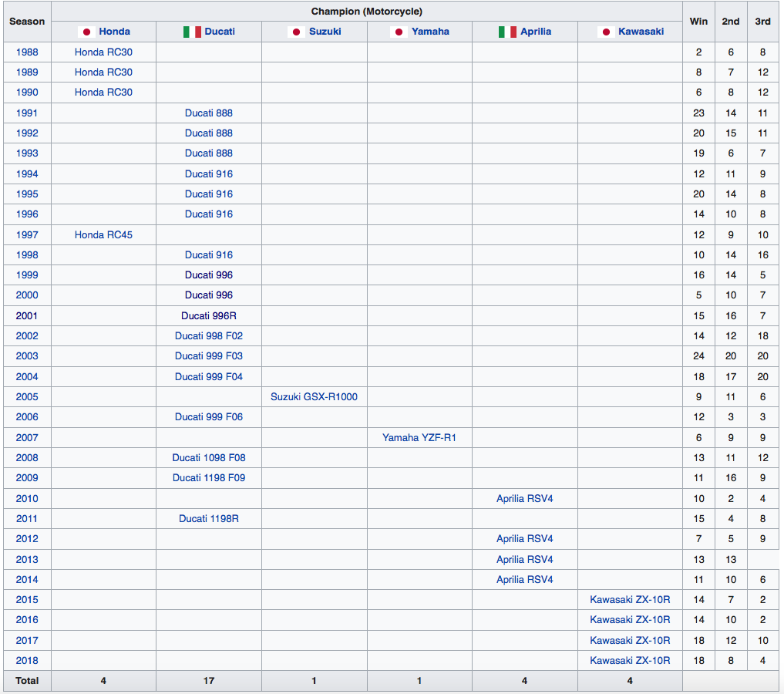Open the Kawasaki manufacturer header link
784x694 pixels.
[x=641, y=32]
